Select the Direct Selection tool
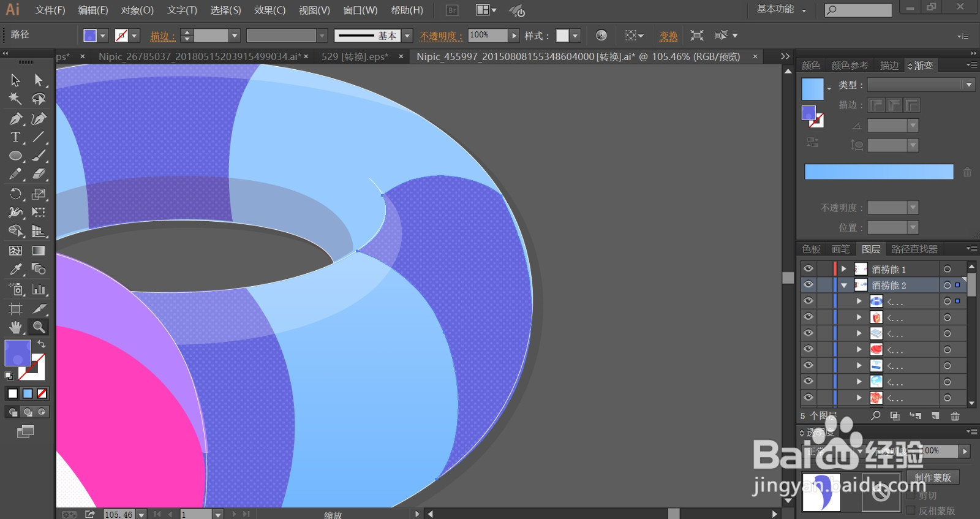The height and width of the screenshot is (519, 980). tap(39, 80)
